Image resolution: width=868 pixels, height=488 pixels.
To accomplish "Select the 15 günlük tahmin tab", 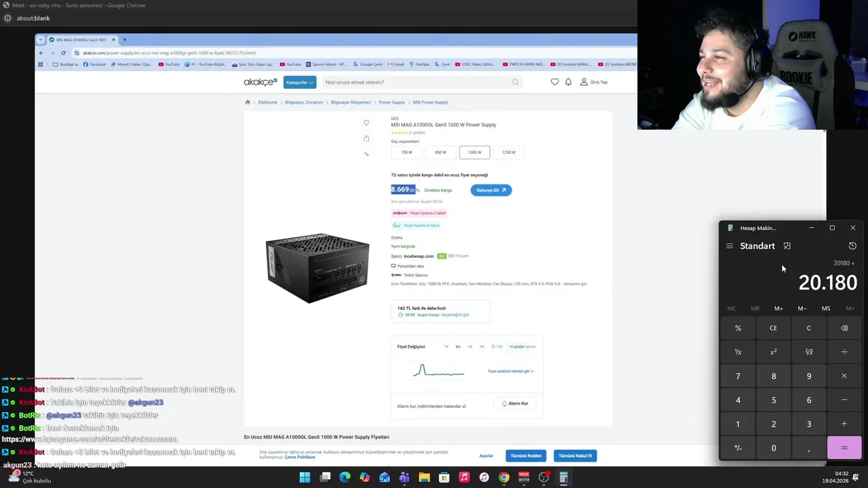I will (x=522, y=347).
